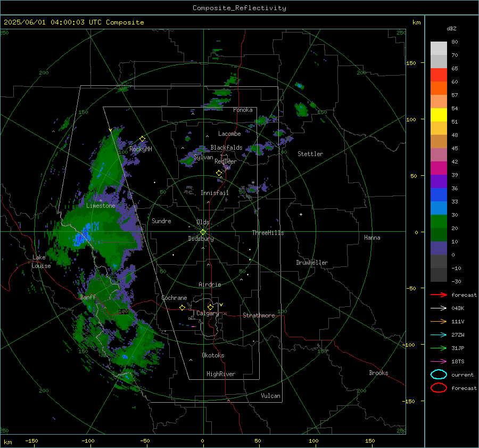This screenshot has height=448, width=479.
Task: Click the yellow diamond at radar center near Didsbury
Action: click(x=203, y=232)
